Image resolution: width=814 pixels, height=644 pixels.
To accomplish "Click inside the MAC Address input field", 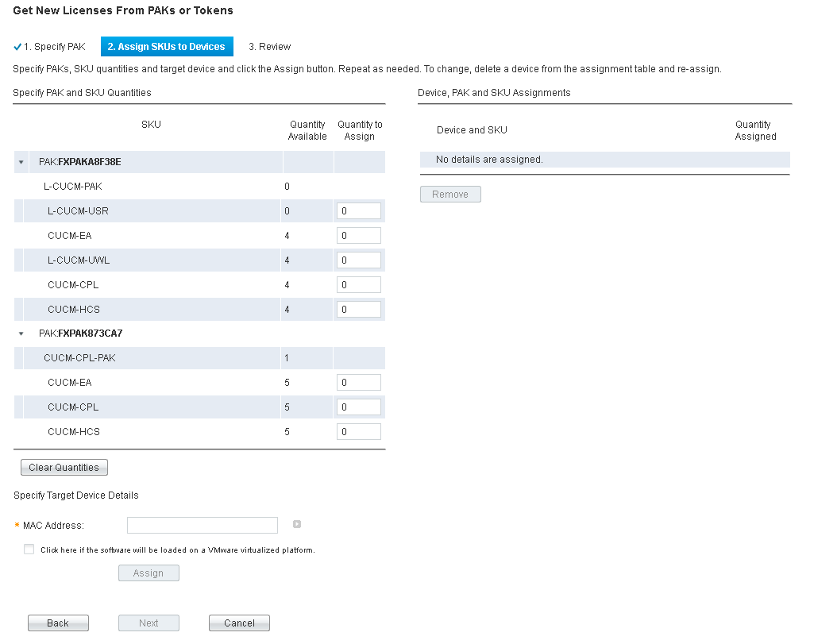I will [x=202, y=524].
